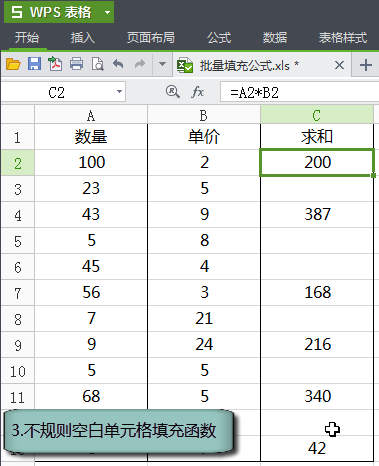Select cell C9 with value 216
The height and width of the screenshot is (466, 379).
317,345
